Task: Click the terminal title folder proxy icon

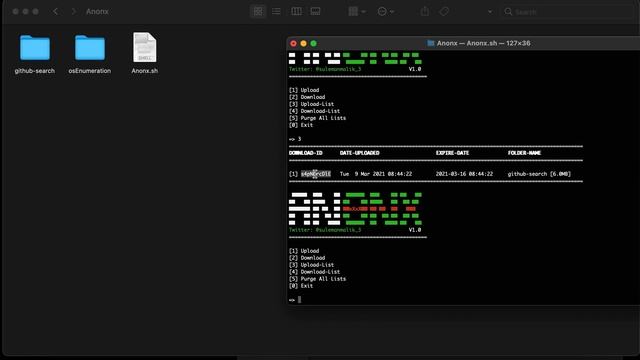Action: 430,43
